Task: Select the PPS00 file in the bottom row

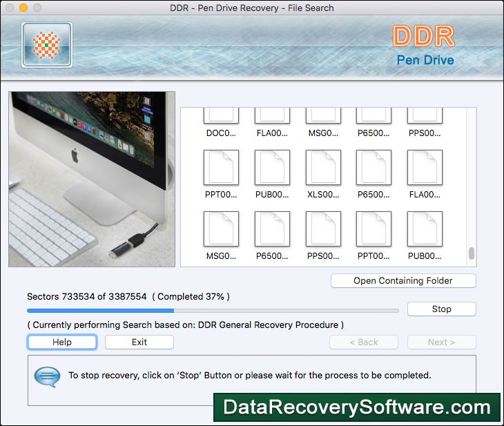Action: [323, 229]
